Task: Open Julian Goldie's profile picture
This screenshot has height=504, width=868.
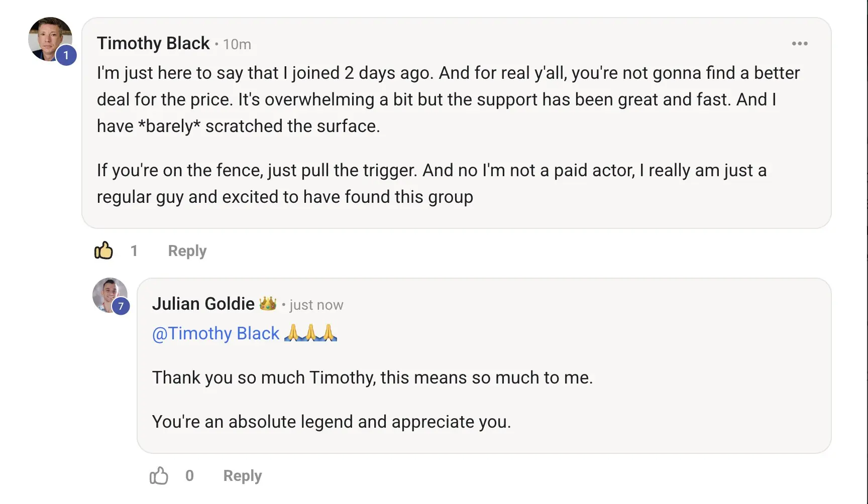Action: [110, 295]
